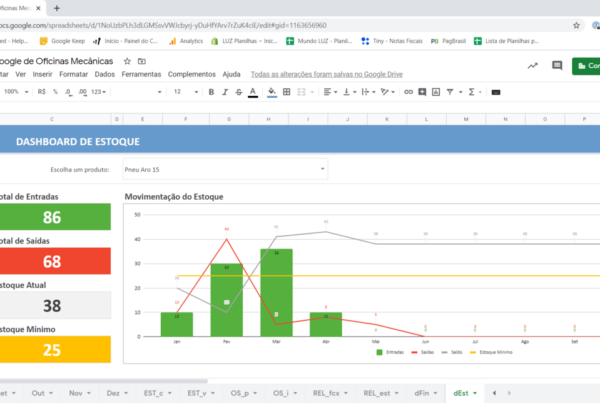Viewport: 600px width, 403px height.
Task: Switch to the REL_fcx sheet tab
Action: [x=330, y=393]
